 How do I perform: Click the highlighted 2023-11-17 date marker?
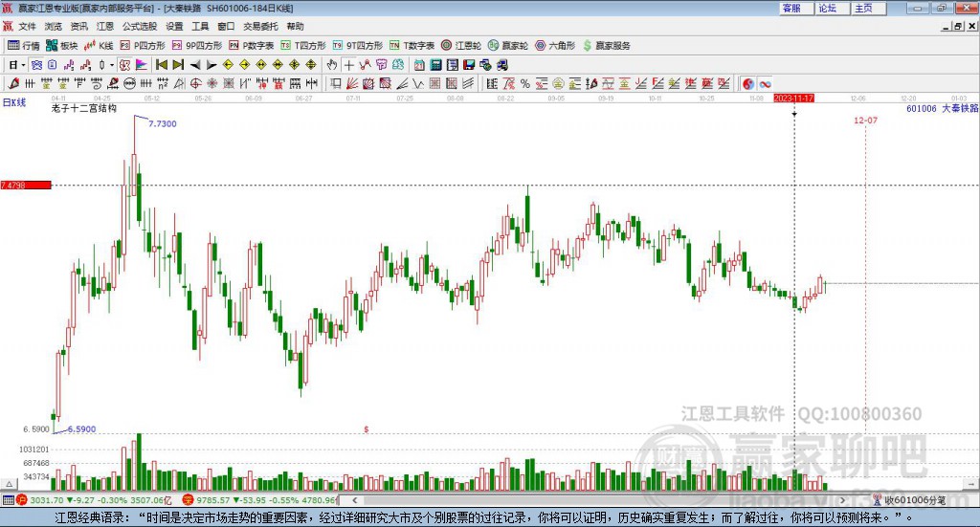[793, 99]
